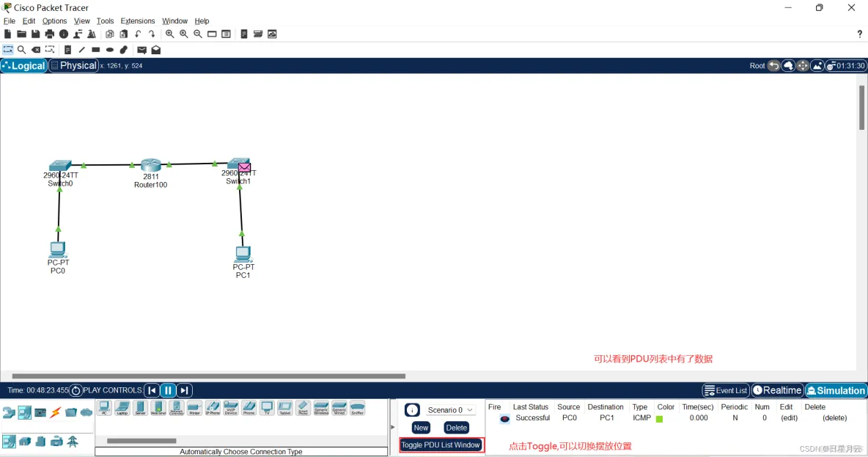Select the Add Complex PDU open envelope icon
The image size is (868, 457).
coord(156,50)
